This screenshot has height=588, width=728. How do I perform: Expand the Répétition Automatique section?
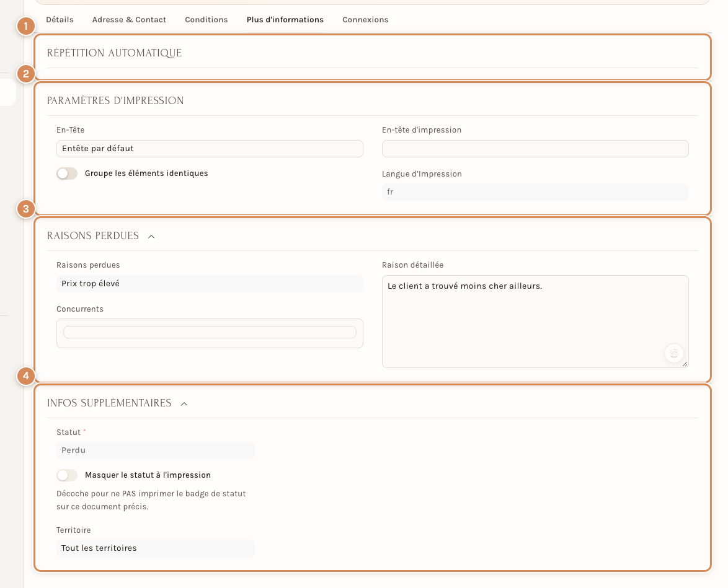[114, 53]
